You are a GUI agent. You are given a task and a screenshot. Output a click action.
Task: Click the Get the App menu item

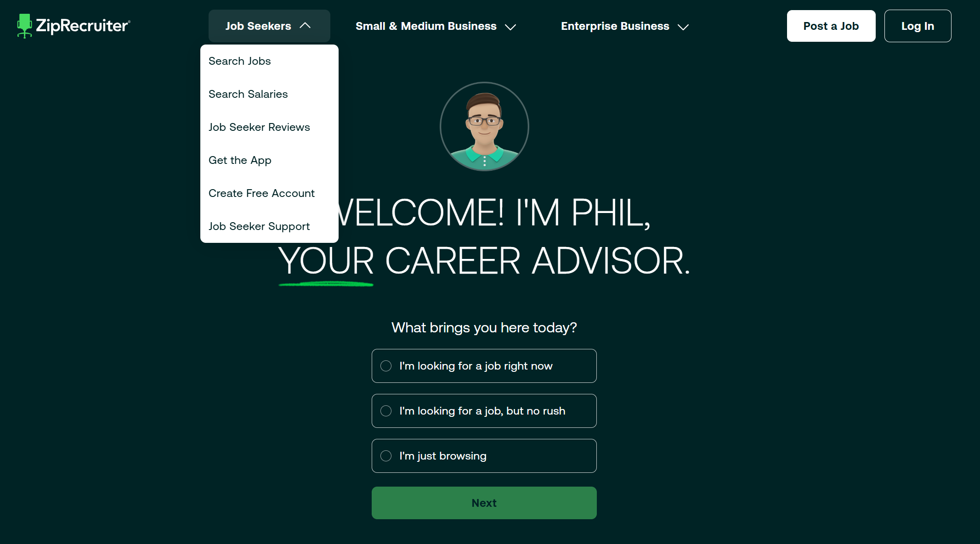240,160
